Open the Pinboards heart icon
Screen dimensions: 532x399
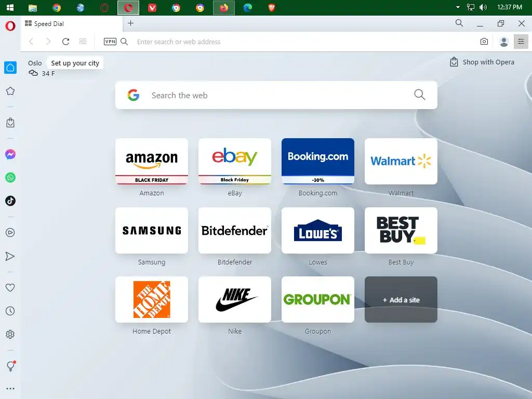click(10, 287)
